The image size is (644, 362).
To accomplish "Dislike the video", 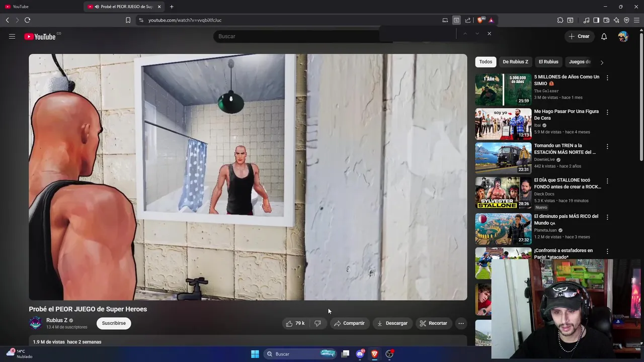I will pos(317,323).
